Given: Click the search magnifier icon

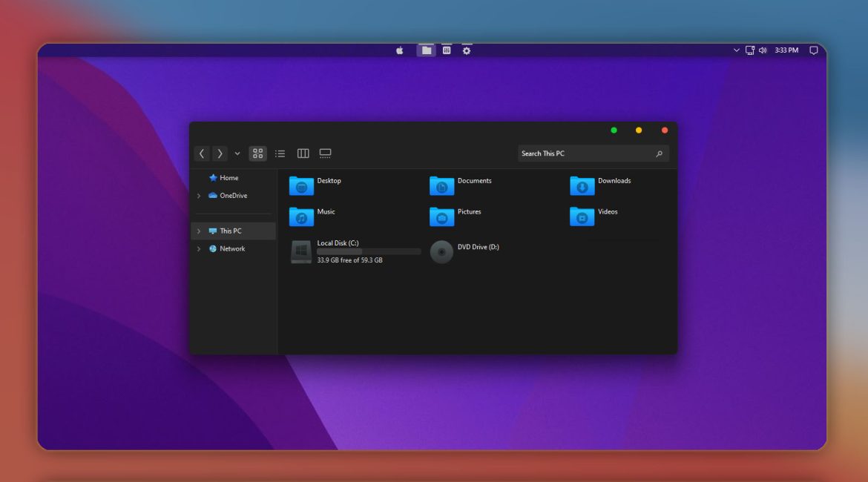Looking at the screenshot, I should 659,153.
